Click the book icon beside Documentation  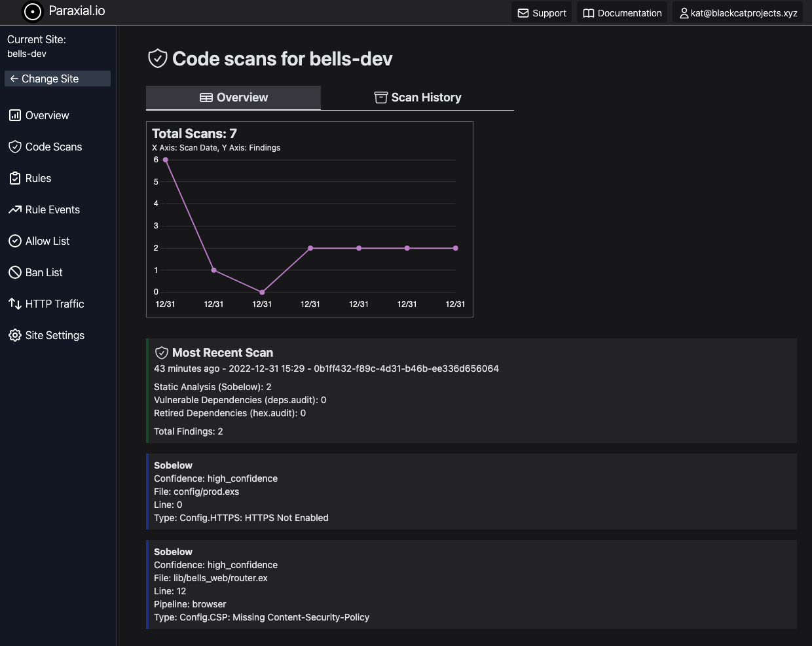pyautogui.click(x=589, y=13)
